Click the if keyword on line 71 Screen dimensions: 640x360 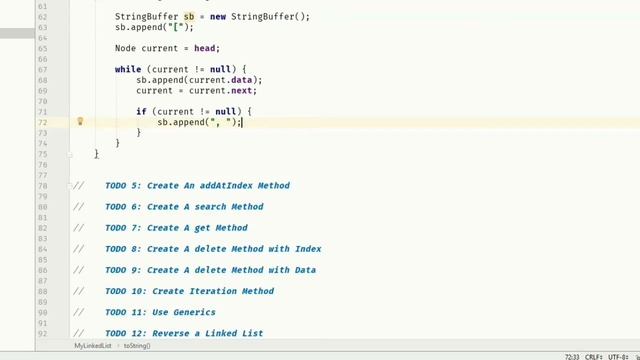pyautogui.click(x=141, y=111)
